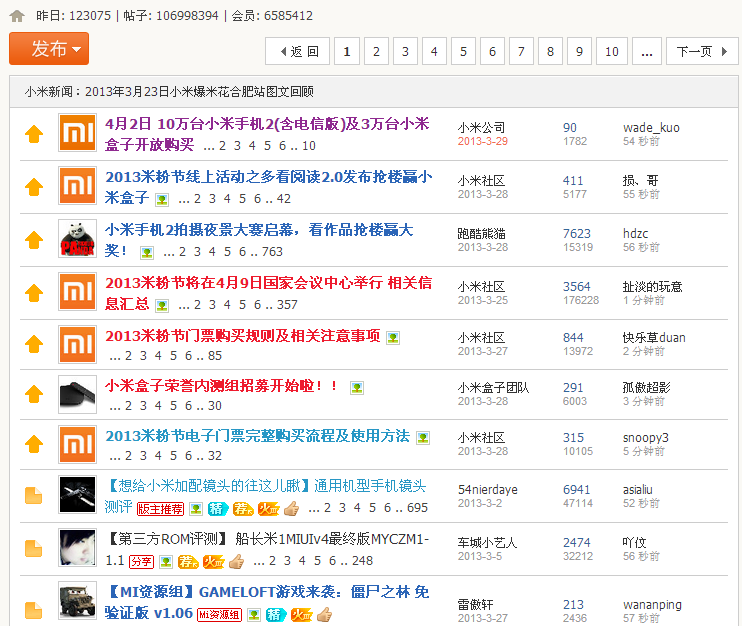Click jeep avatar of 雷傲轩 thread
This screenshot has width=742, height=626.
tap(78, 600)
